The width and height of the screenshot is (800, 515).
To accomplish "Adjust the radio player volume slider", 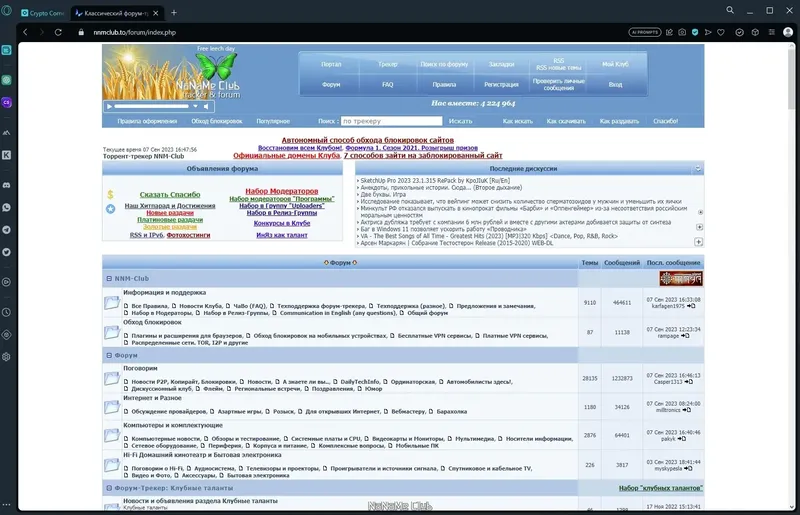I will click(152, 106).
